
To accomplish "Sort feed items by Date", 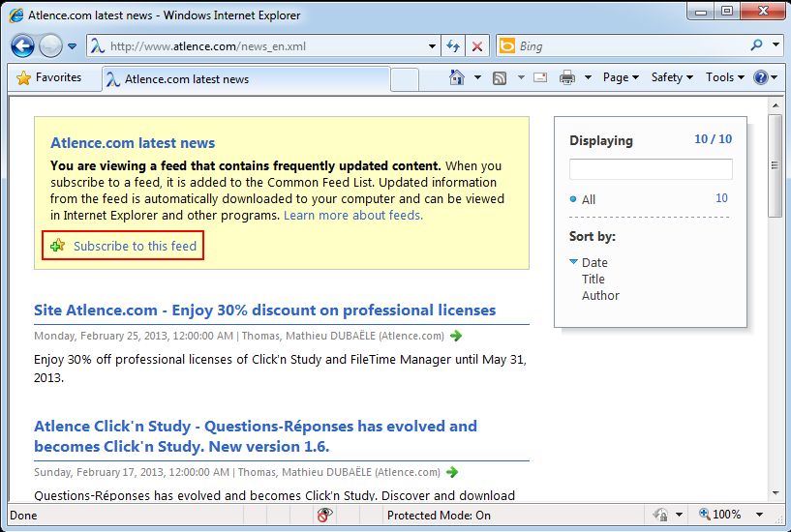I will [x=594, y=262].
